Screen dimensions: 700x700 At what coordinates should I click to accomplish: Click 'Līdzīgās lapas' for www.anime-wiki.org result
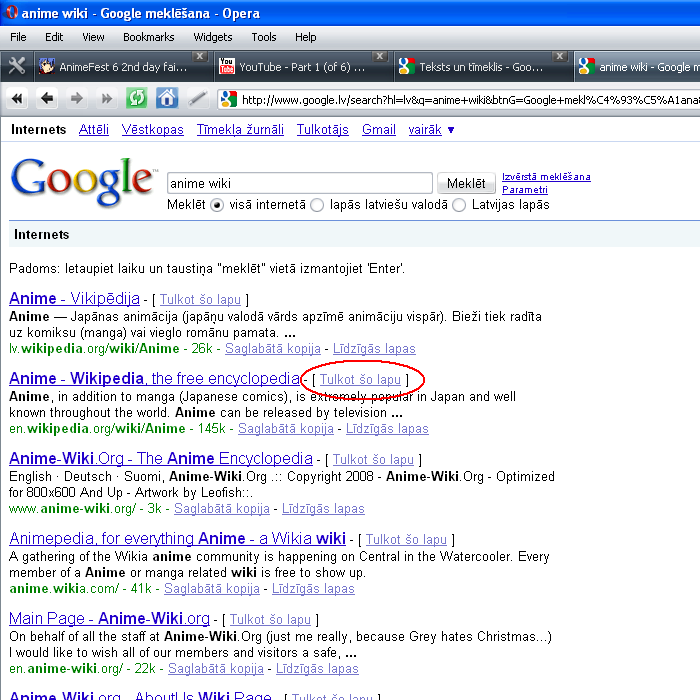pyautogui.click(x=323, y=508)
